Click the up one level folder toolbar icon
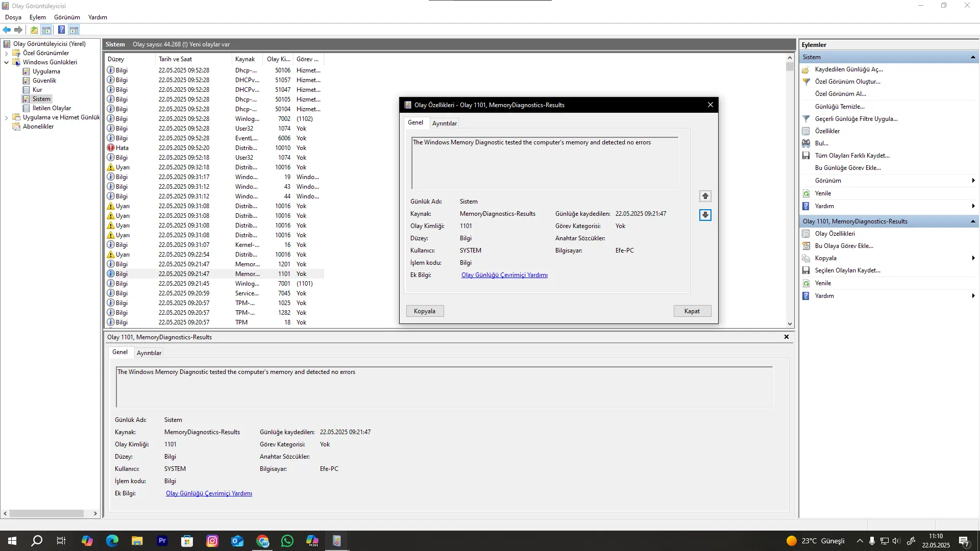This screenshot has height=551, width=980. [34, 30]
